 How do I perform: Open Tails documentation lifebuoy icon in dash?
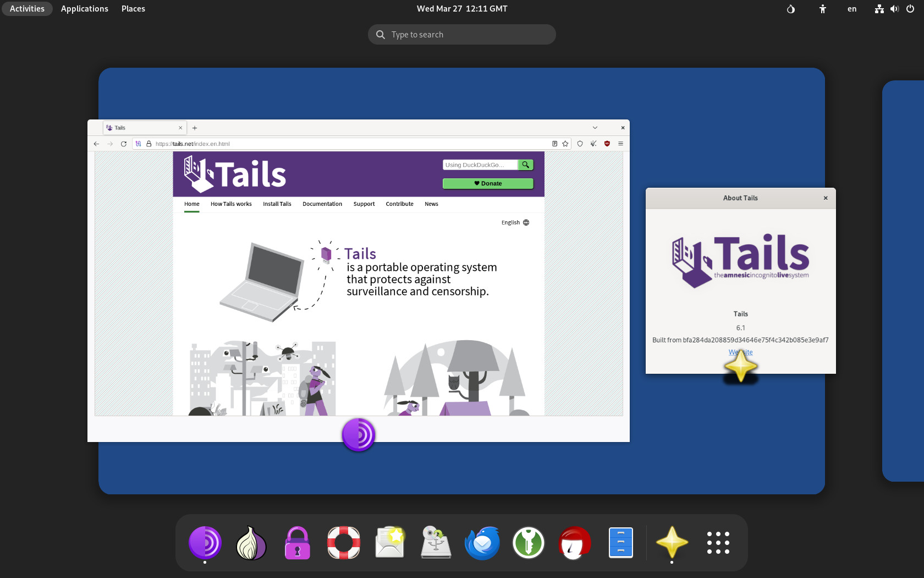click(344, 543)
